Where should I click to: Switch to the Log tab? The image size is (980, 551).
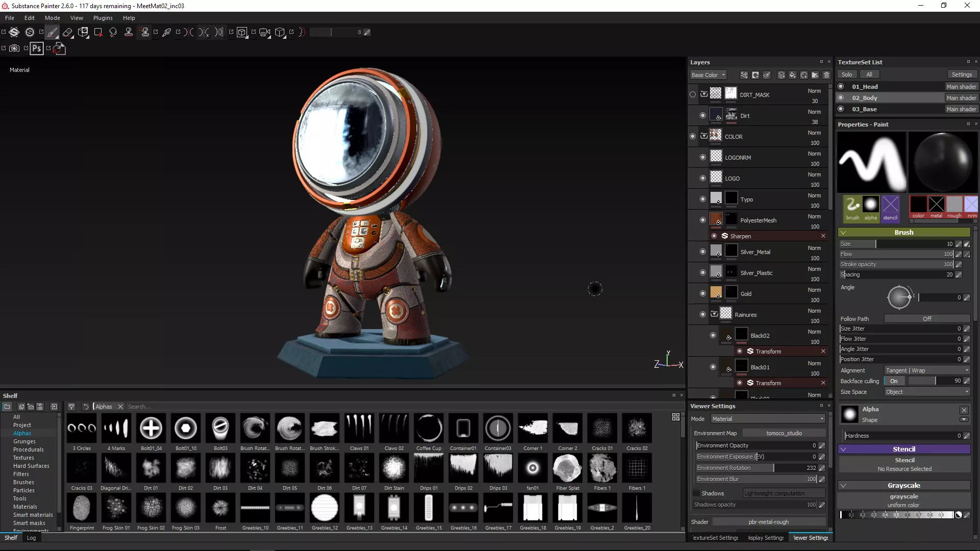click(x=31, y=538)
